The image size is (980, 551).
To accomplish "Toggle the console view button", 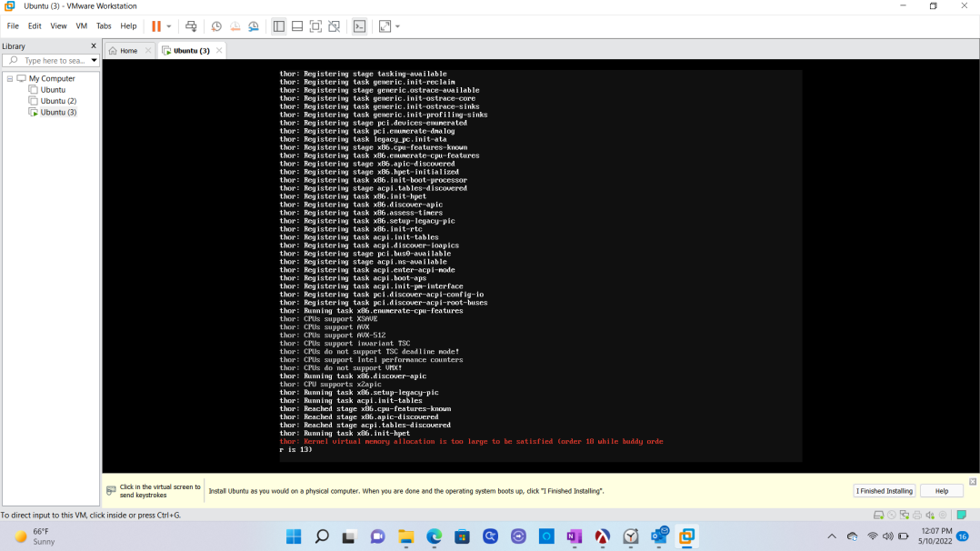I will 359,26.
